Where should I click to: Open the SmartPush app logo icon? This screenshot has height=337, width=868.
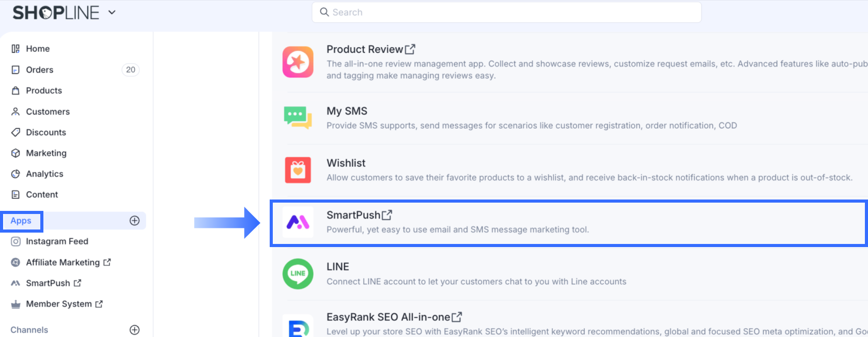pos(298,222)
